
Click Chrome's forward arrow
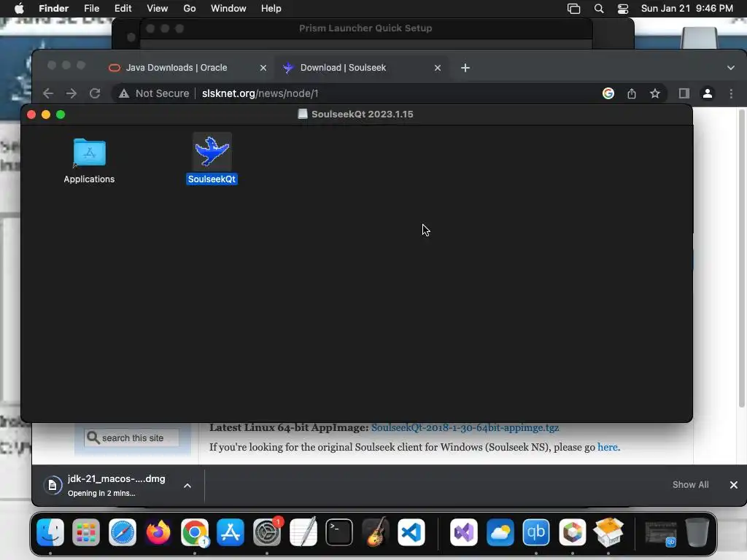coord(71,93)
